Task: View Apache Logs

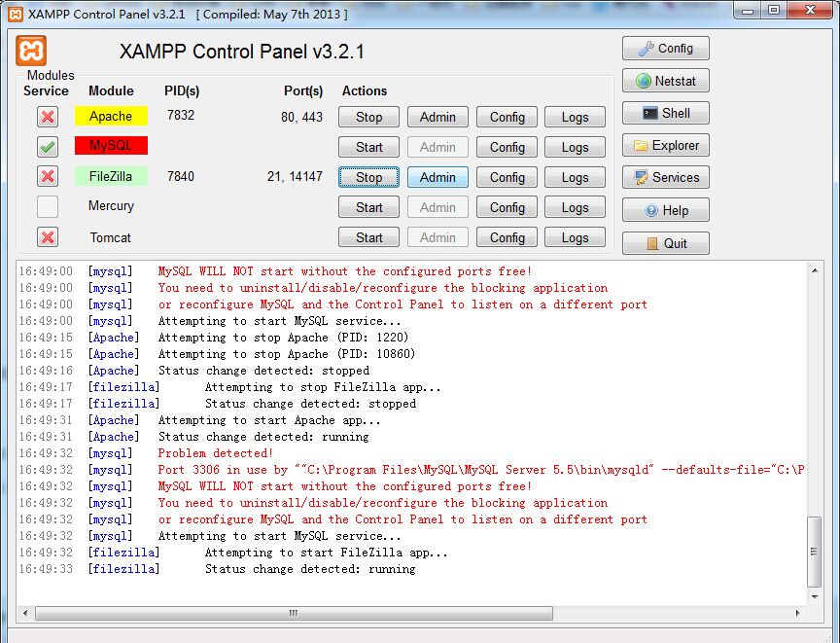Action: [575, 117]
